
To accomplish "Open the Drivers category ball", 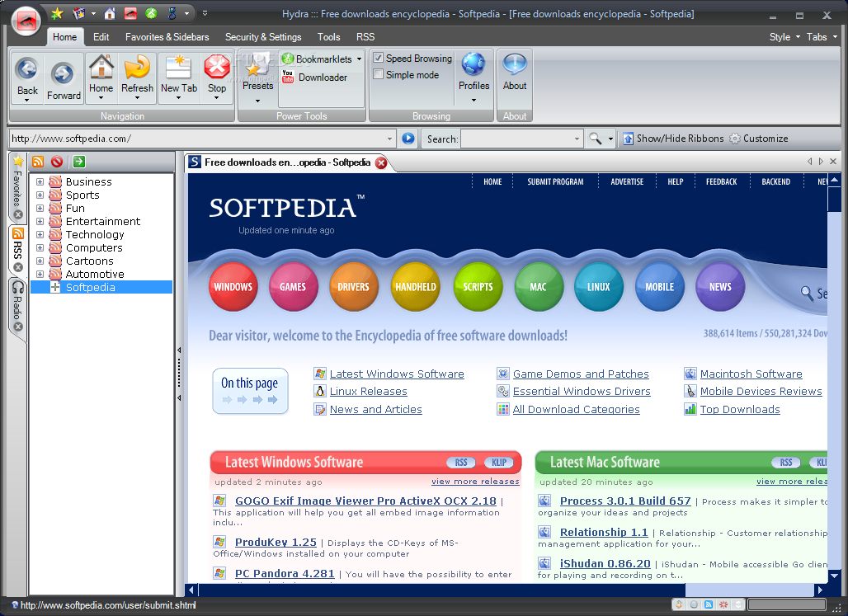I will coord(353,287).
